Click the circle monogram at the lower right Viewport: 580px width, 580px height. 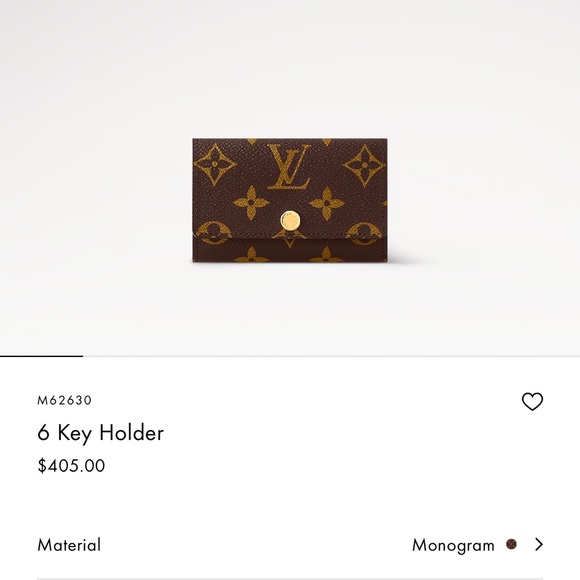365,233
